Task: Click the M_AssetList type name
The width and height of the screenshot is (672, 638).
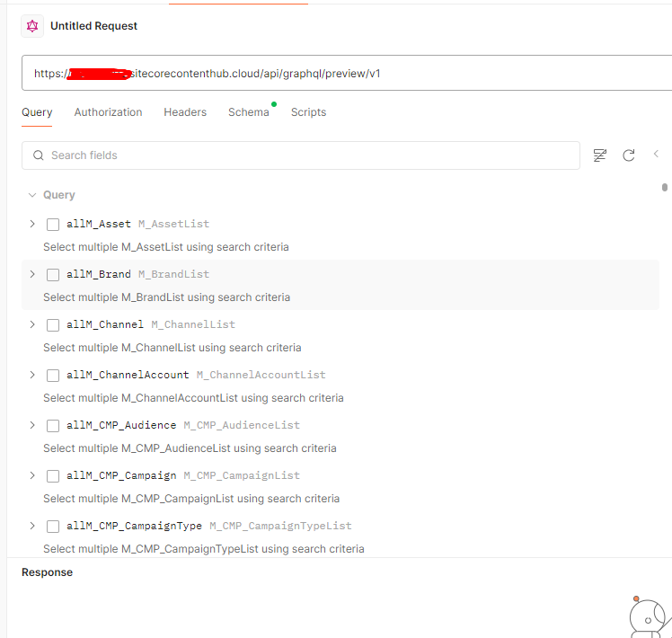Action: point(173,224)
